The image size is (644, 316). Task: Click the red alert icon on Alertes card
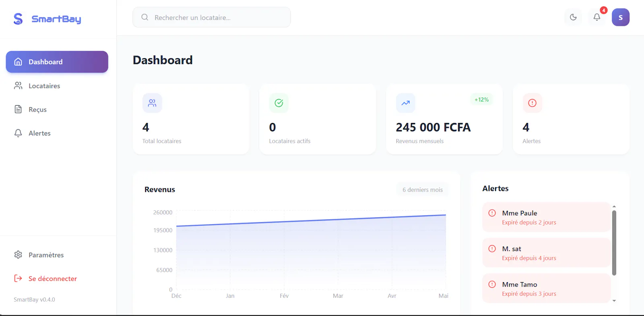533,103
